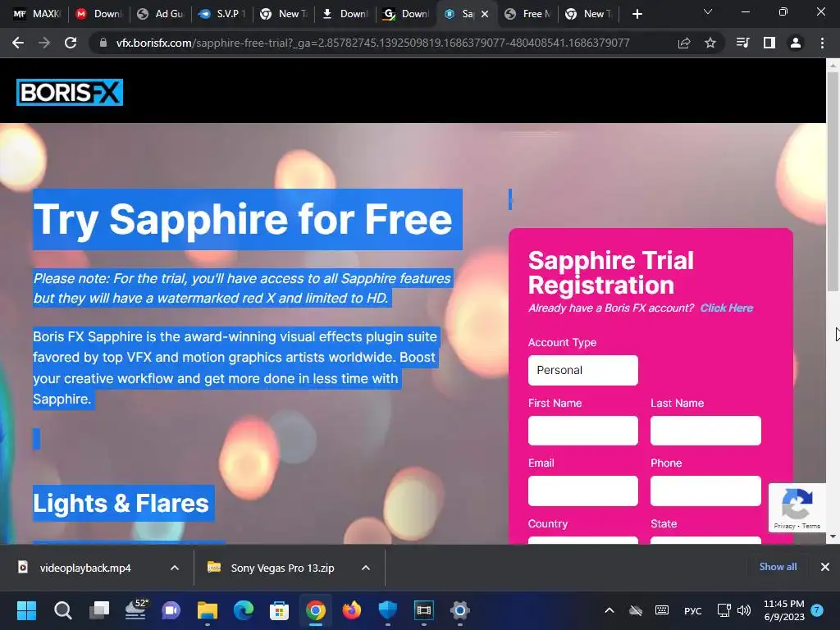
Task: Switch to Google Chrome in taskbar
Action: coord(316,610)
